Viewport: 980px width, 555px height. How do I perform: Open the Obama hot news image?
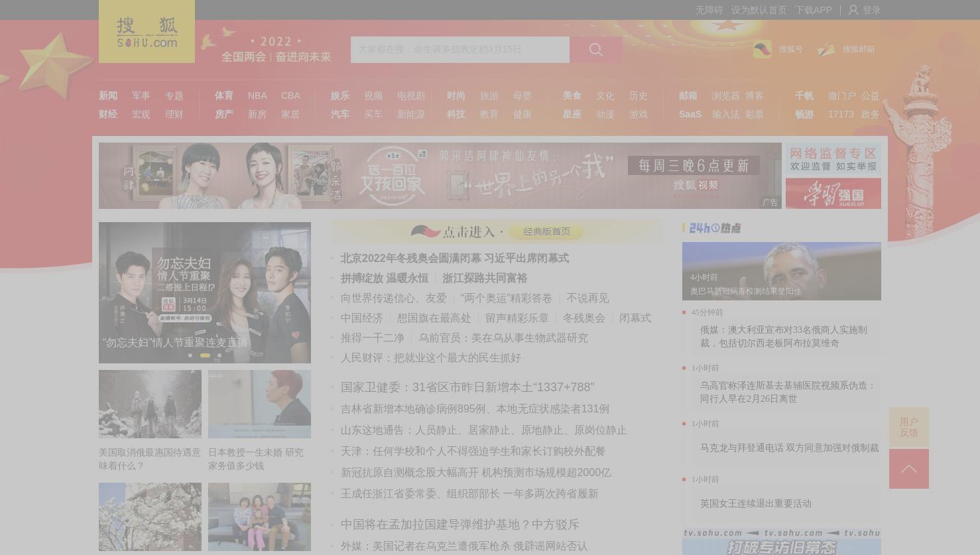pyautogui.click(x=782, y=271)
